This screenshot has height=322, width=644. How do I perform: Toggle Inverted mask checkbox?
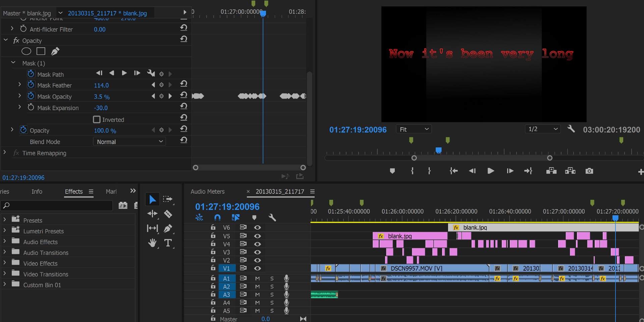click(97, 120)
